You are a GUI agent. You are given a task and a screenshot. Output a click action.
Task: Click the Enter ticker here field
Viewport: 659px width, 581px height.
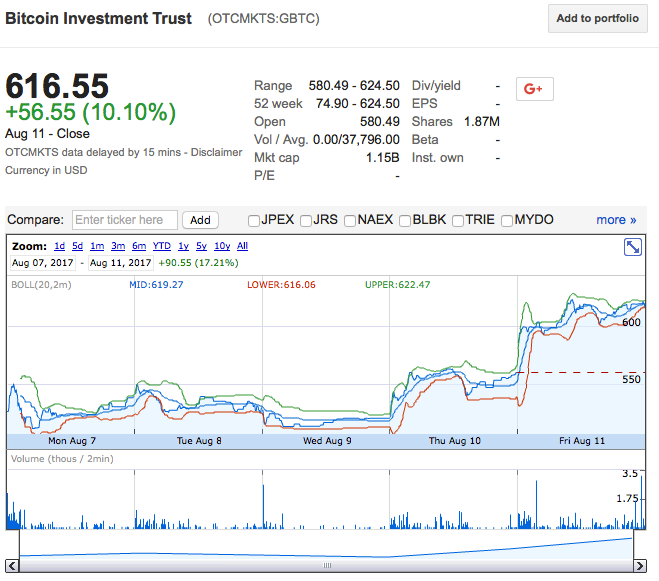[x=125, y=220]
